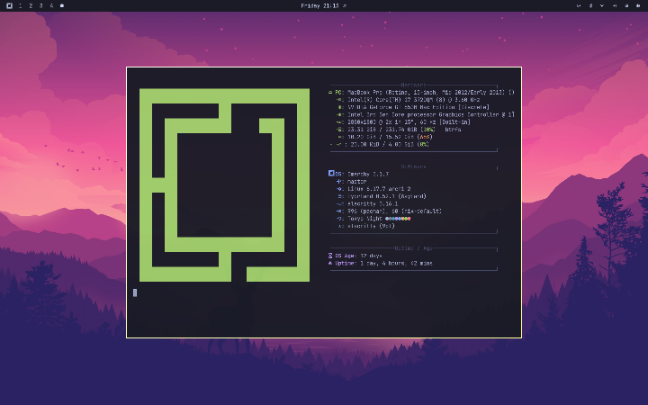Open the launcher icon in the top bar
The image size is (648, 405).
click(x=9, y=6)
